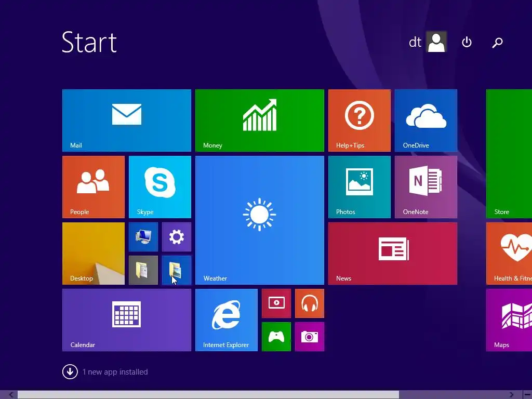This screenshot has width=532, height=399.
Task: Open the People tile
Action: pyautogui.click(x=94, y=187)
